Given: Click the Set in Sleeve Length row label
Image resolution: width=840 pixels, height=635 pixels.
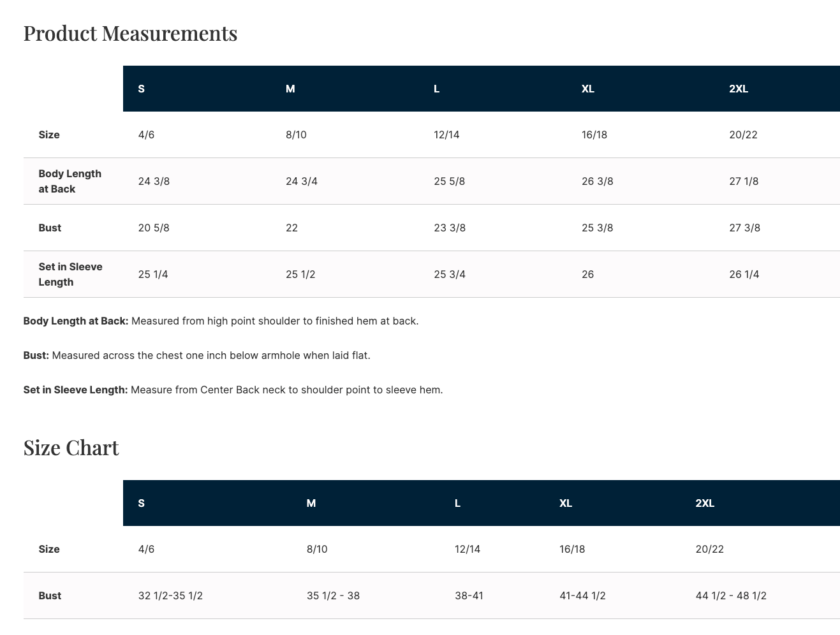Looking at the screenshot, I should pyautogui.click(x=70, y=274).
